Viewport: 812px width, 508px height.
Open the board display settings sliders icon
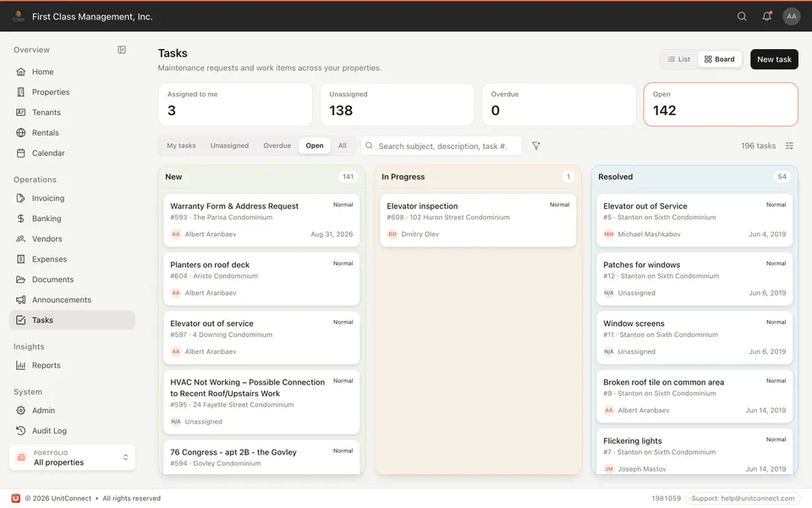click(x=789, y=146)
